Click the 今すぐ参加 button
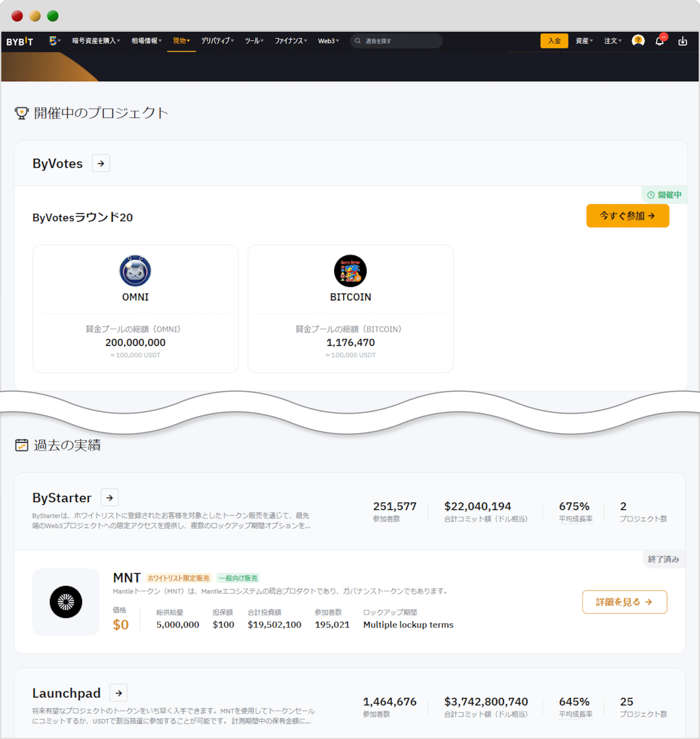This screenshot has width=700, height=739. pos(628,216)
